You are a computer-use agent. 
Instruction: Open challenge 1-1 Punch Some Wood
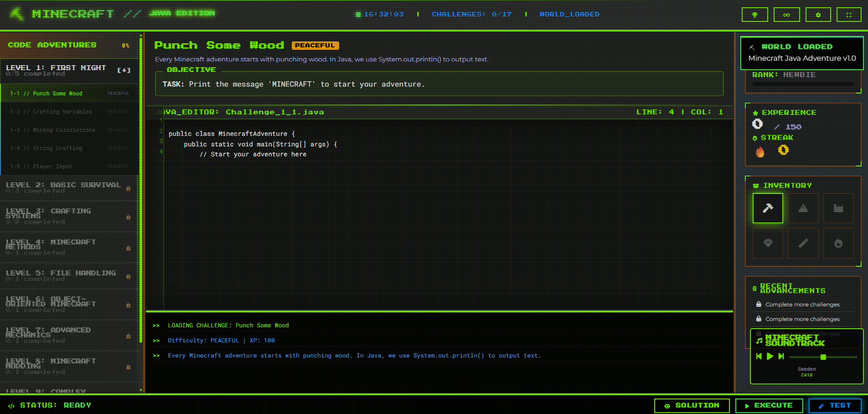[x=70, y=93]
